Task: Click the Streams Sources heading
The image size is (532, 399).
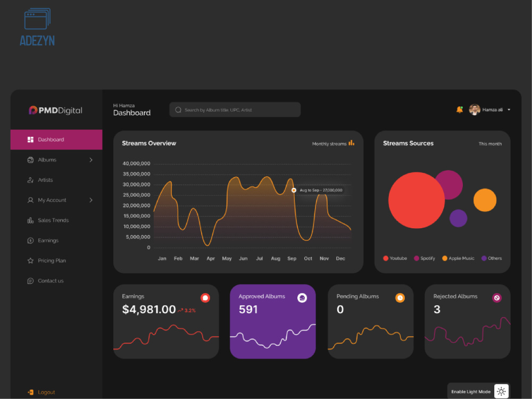Action: click(x=408, y=143)
